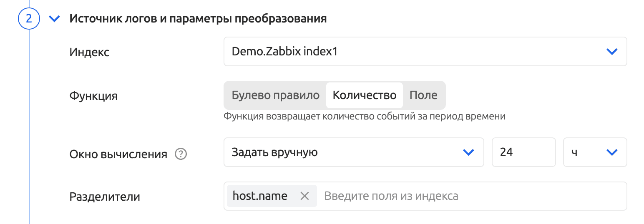Click the 'Источник логов и параметры преобразования' heading
The height and width of the screenshot is (224, 644).
pyautogui.click(x=198, y=19)
